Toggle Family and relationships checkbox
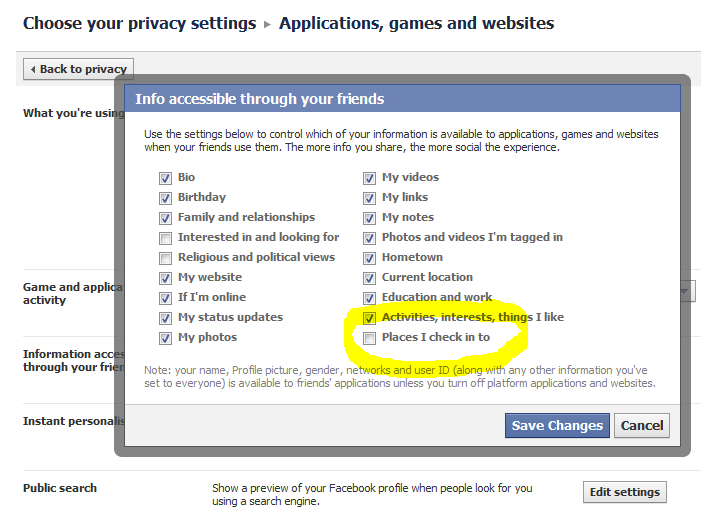 tap(165, 218)
